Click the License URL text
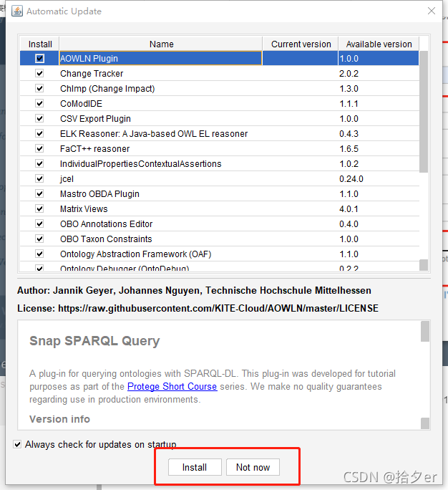This screenshot has height=490, width=448. [218, 308]
